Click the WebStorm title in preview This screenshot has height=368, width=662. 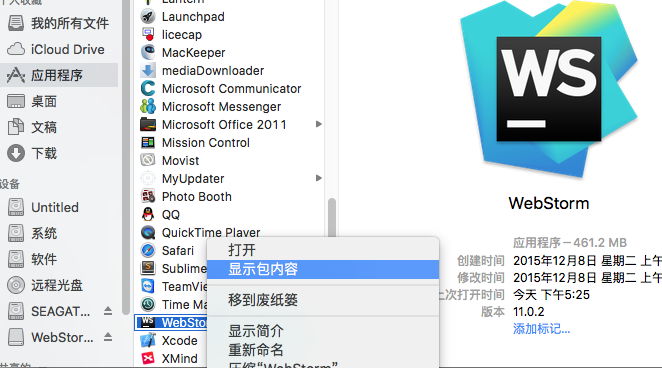[x=549, y=203]
